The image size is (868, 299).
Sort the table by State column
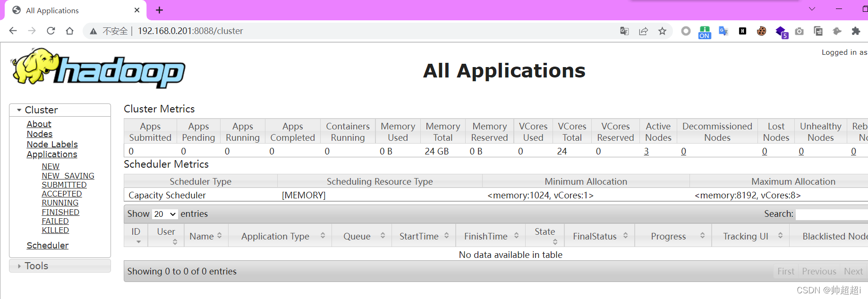click(545, 235)
